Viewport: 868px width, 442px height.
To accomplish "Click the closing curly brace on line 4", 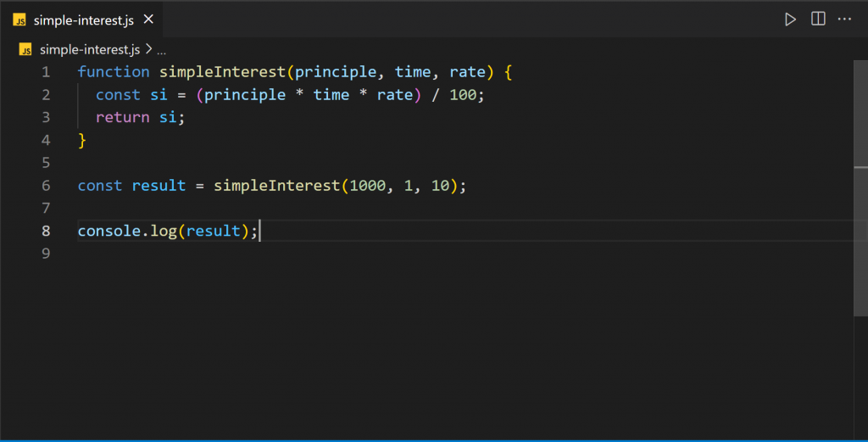I will tap(82, 140).
